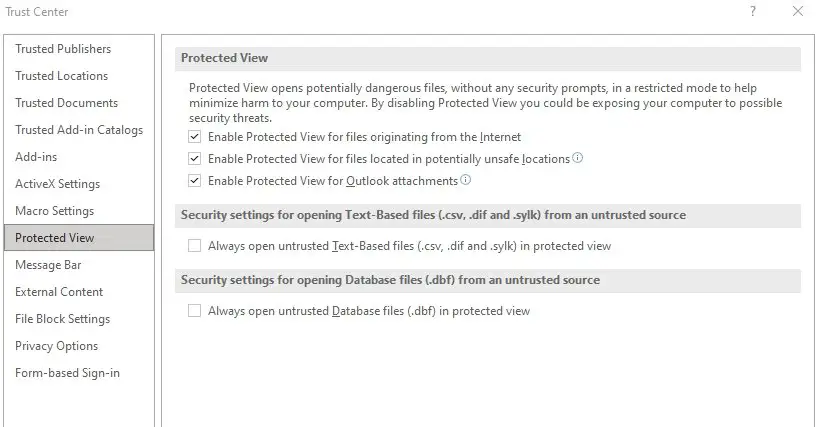
Task: Select Message Bar category
Action: pos(48,265)
